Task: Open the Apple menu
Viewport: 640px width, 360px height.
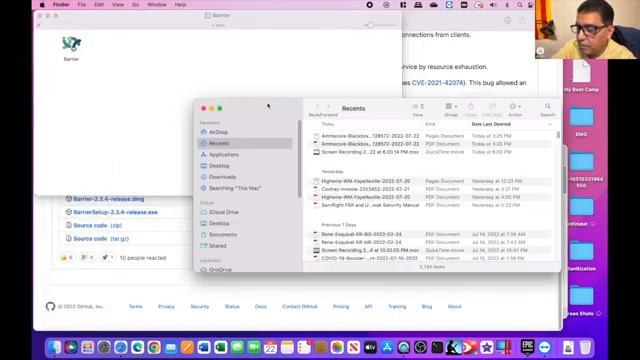Action: click(x=42, y=5)
